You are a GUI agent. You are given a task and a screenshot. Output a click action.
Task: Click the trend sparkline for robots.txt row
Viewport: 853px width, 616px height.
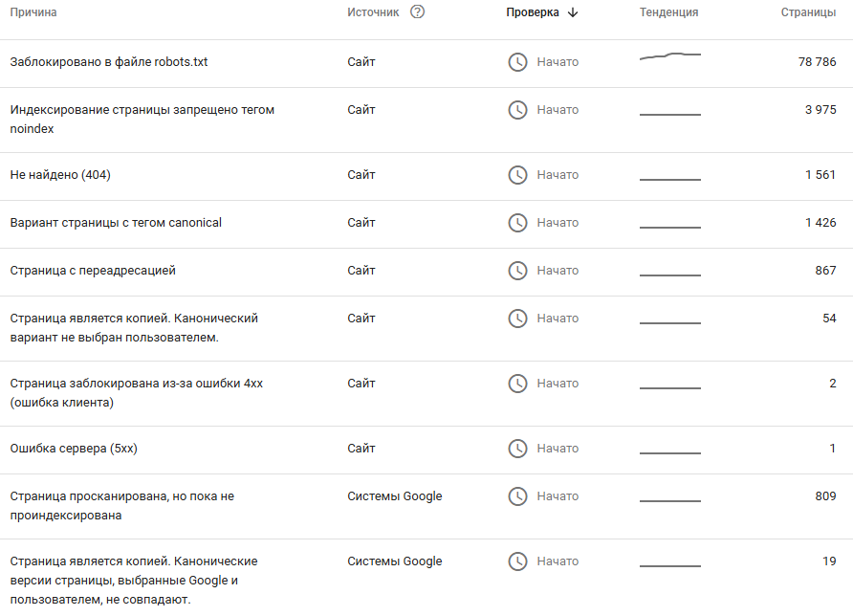(669, 57)
